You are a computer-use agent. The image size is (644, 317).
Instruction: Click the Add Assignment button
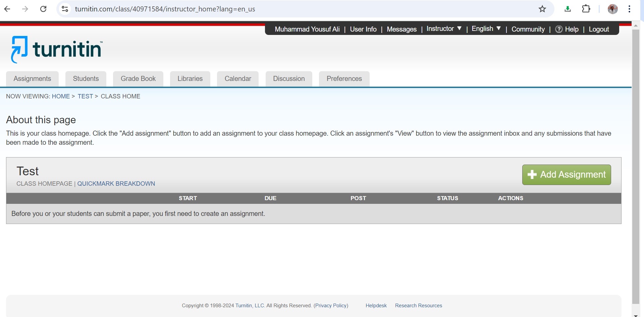tap(567, 175)
